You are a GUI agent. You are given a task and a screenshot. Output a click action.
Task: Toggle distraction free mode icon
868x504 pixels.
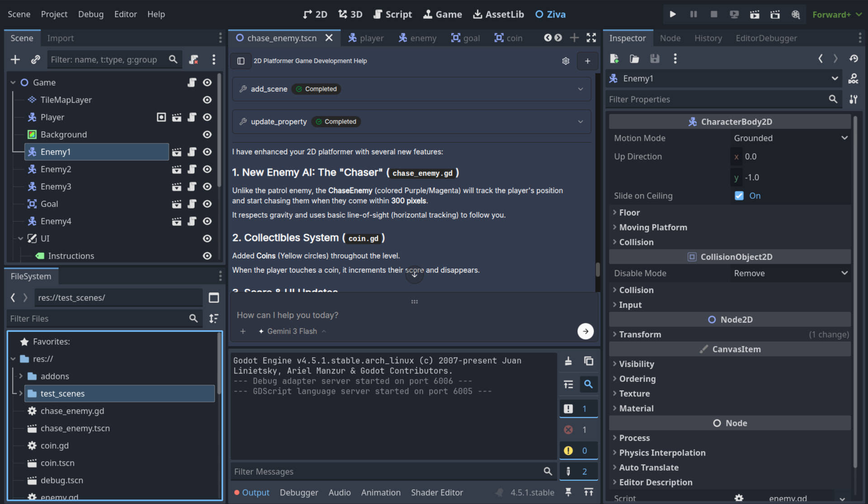click(591, 38)
